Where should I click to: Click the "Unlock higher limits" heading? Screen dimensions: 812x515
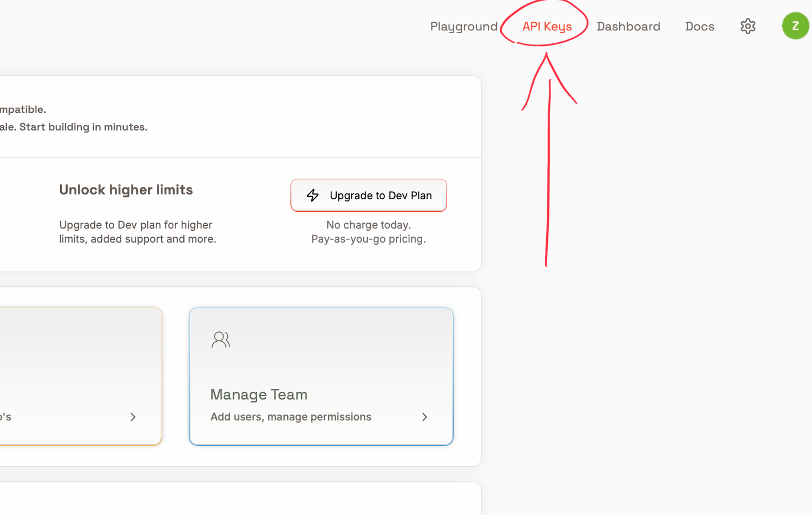tap(126, 190)
